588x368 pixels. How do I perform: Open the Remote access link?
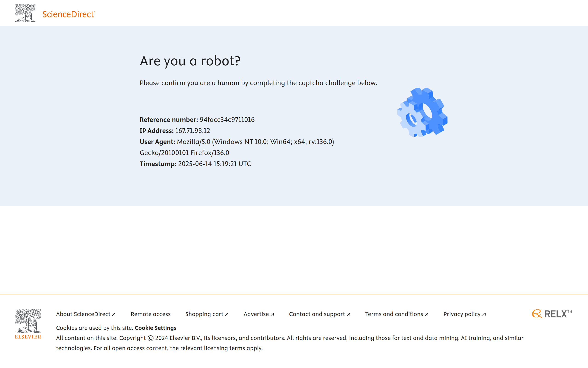pos(151,314)
